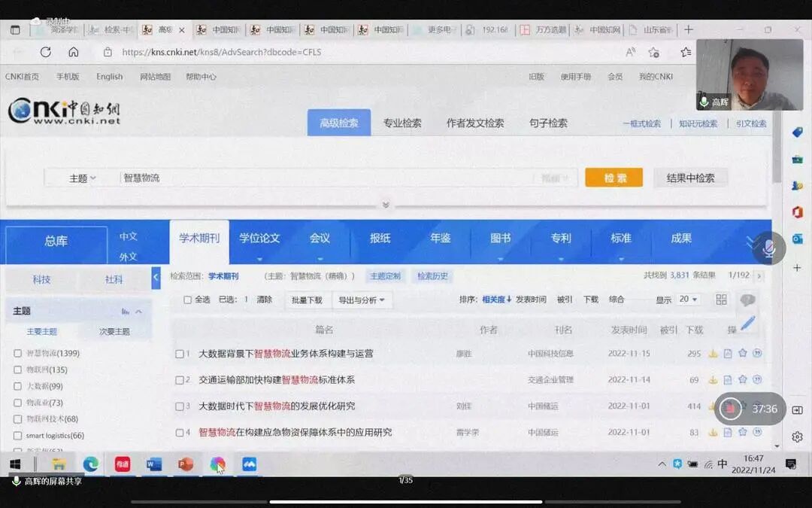This screenshot has width=812, height=508.
Task: Click the 批量下载 button
Action: tap(308, 300)
